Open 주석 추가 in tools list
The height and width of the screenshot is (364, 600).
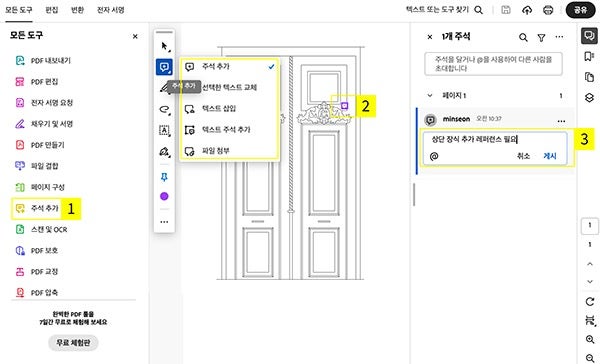coord(37,208)
